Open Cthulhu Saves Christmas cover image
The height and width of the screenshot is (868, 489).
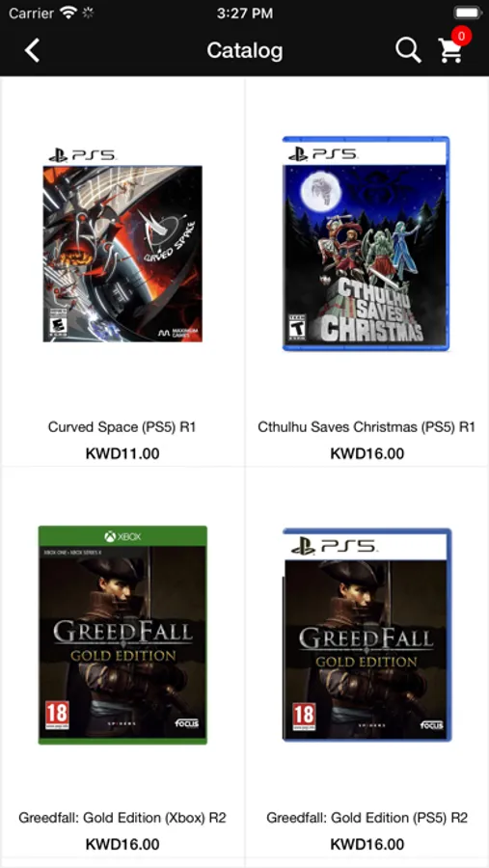click(x=367, y=244)
